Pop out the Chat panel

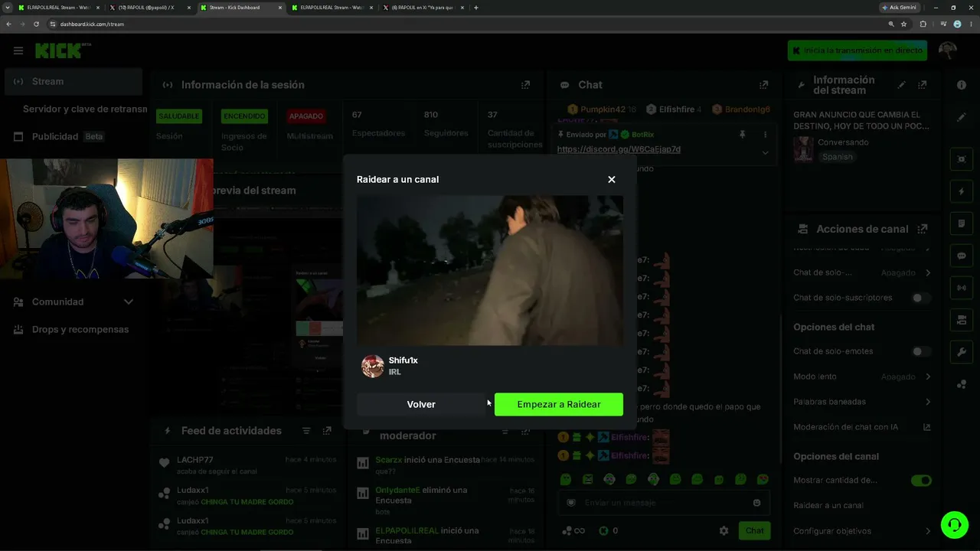763,85
